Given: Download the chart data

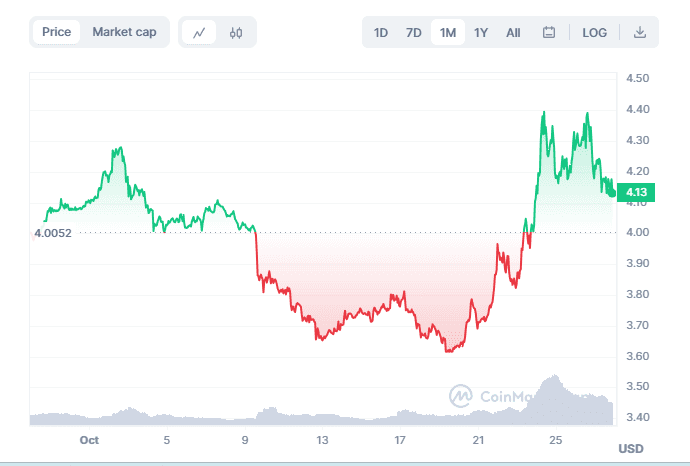Looking at the screenshot, I should 640,32.
